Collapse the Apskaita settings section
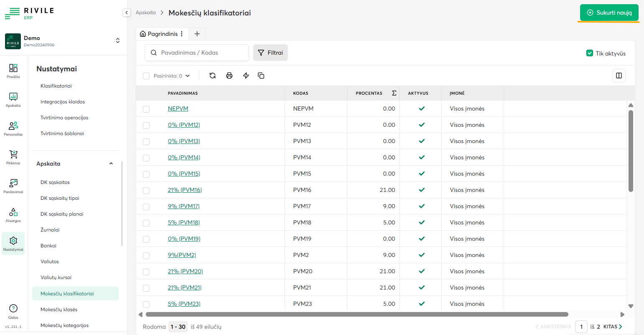Image resolution: width=644 pixels, height=335 pixels. click(111, 164)
